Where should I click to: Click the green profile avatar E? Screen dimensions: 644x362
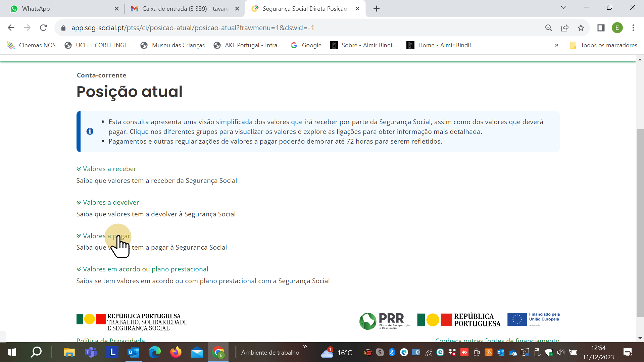(x=617, y=28)
